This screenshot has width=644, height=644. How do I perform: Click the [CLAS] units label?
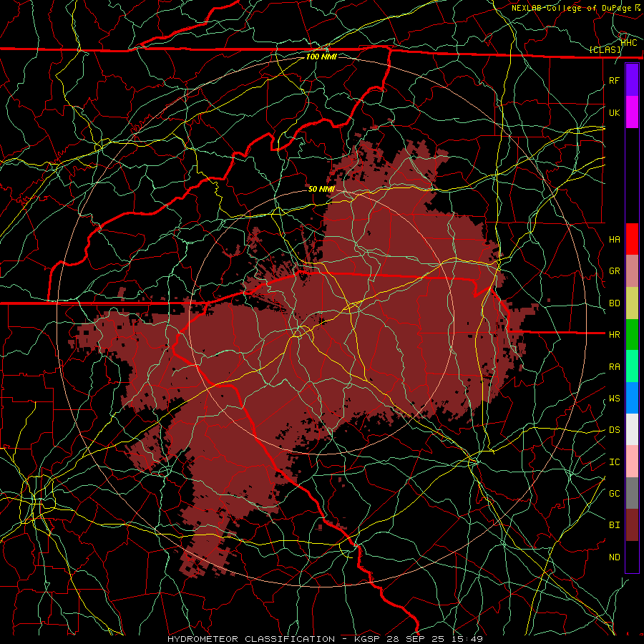point(605,49)
